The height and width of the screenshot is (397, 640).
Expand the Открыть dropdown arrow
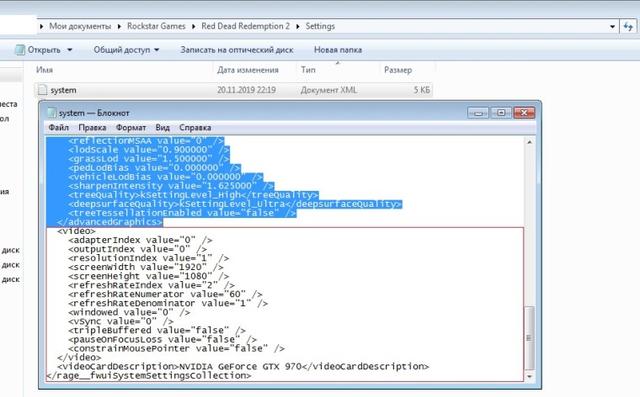(70, 50)
